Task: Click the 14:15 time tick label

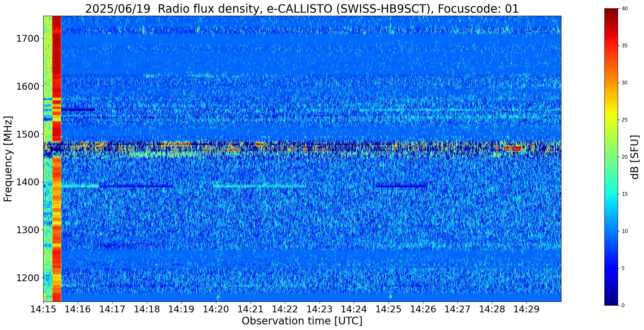Action: (x=43, y=309)
